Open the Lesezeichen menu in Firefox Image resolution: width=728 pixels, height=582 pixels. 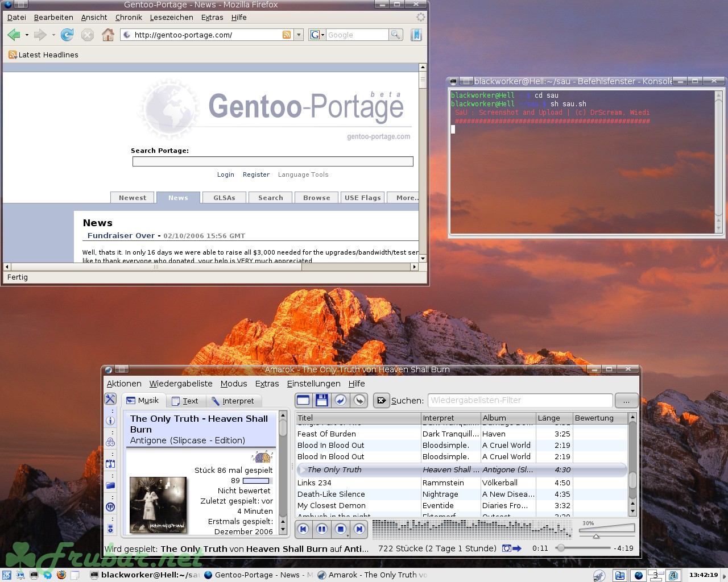pos(171,18)
